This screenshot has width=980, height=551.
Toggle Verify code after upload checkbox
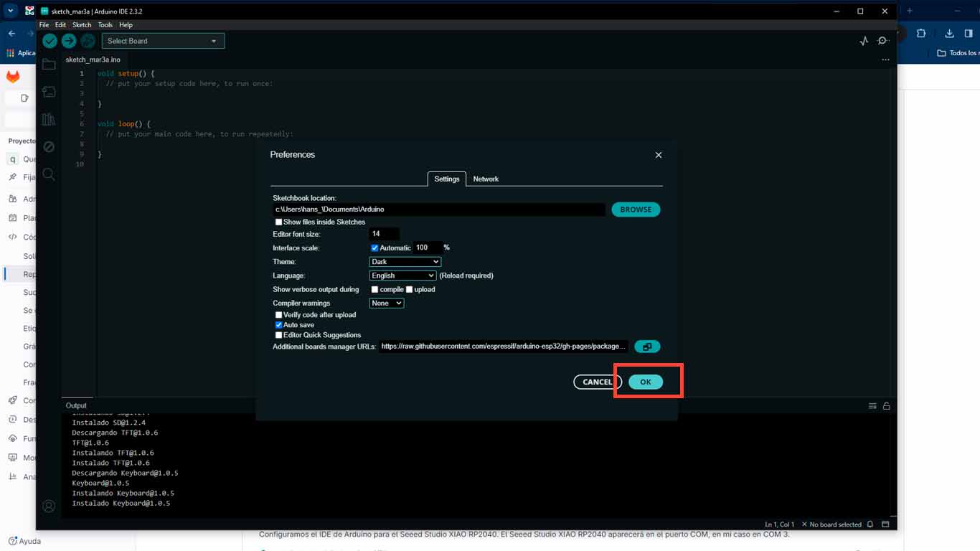pyautogui.click(x=279, y=315)
